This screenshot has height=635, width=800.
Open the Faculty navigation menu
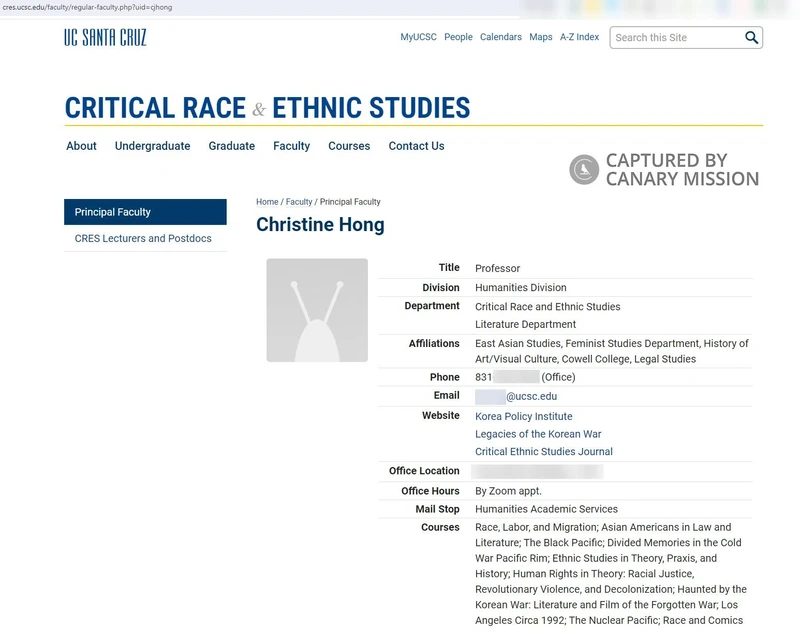(292, 145)
